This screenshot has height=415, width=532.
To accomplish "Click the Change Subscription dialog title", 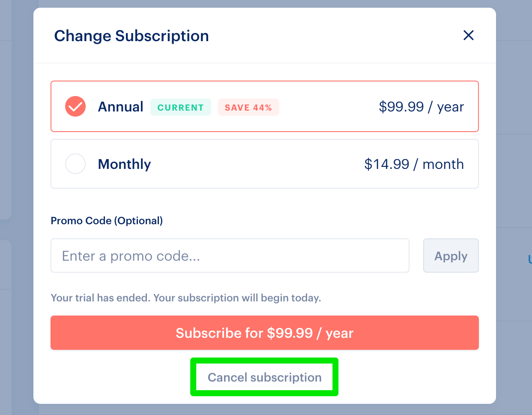I will click(132, 36).
